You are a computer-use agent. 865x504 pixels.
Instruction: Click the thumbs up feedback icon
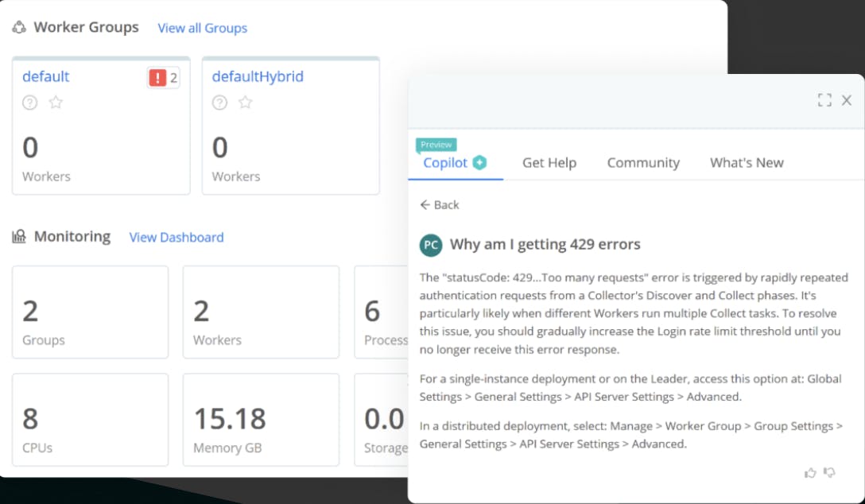click(810, 473)
